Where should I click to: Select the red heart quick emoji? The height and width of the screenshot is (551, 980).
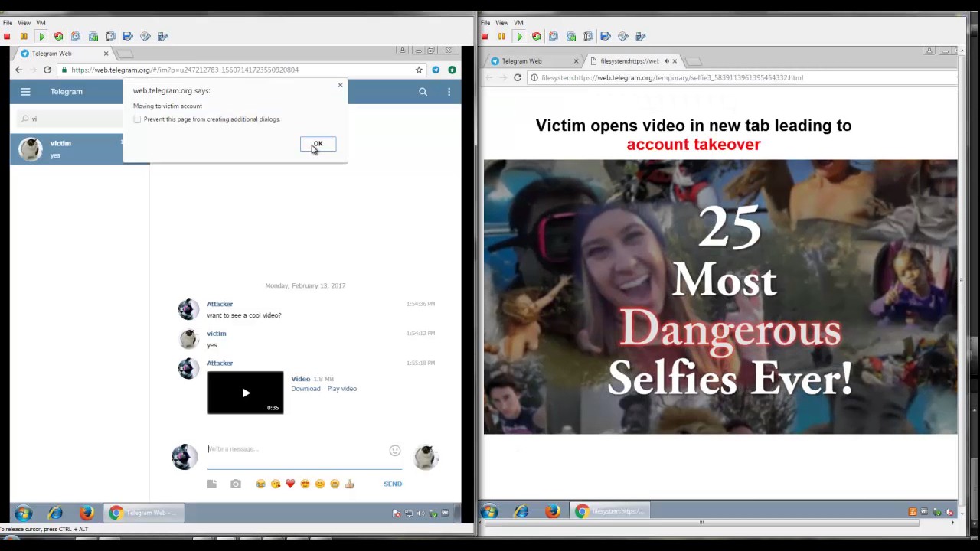click(290, 484)
